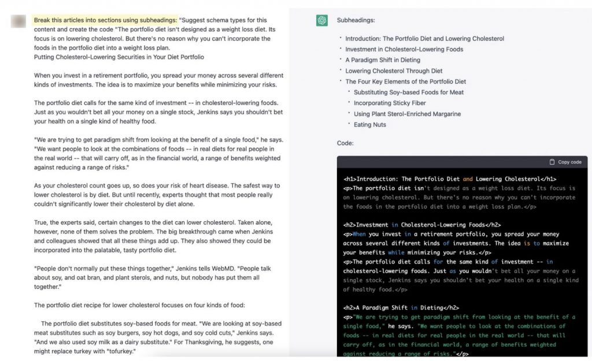Viewport: 592px width, 364px height.
Task: Click paragraph 'The portfolio diet calls for the same kind'
Action: click(x=158, y=112)
